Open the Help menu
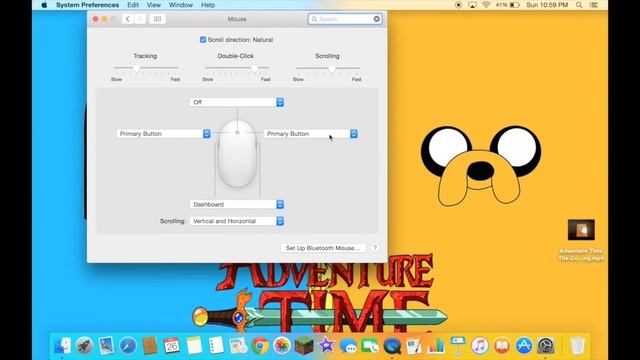Screen dimensions: 640x360 pyautogui.click(x=208, y=5)
